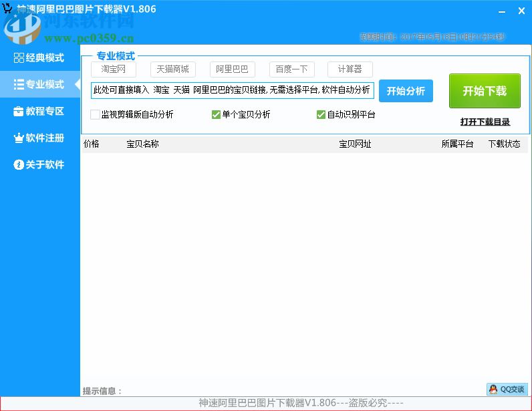The height and width of the screenshot is (411, 532).
Task: Click the 天猫商城 shortcut button
Action: pos(172,70)
